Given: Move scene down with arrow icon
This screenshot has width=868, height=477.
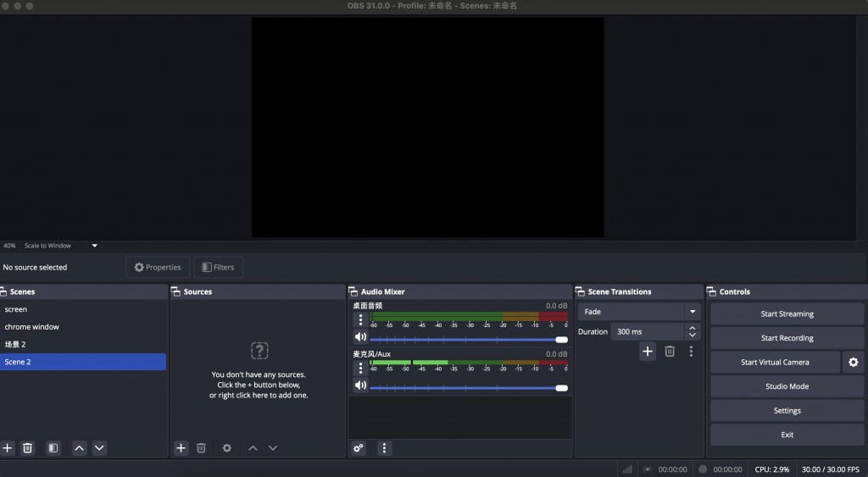Looking at the screenshot, I should pos(99,448).
